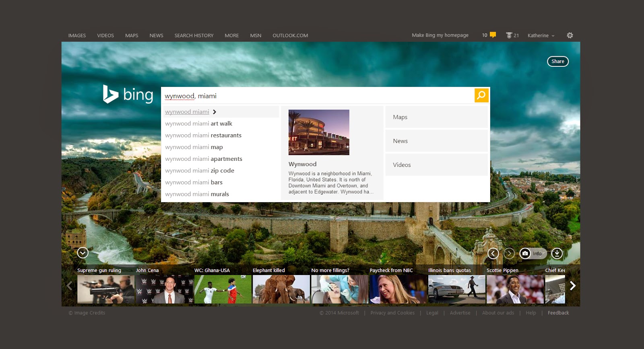Image resolution: width=644 pixels, height=349 pixels.
Task: Open Supreme gun ruling news thumbnail
Action: (x=106, y=289)
